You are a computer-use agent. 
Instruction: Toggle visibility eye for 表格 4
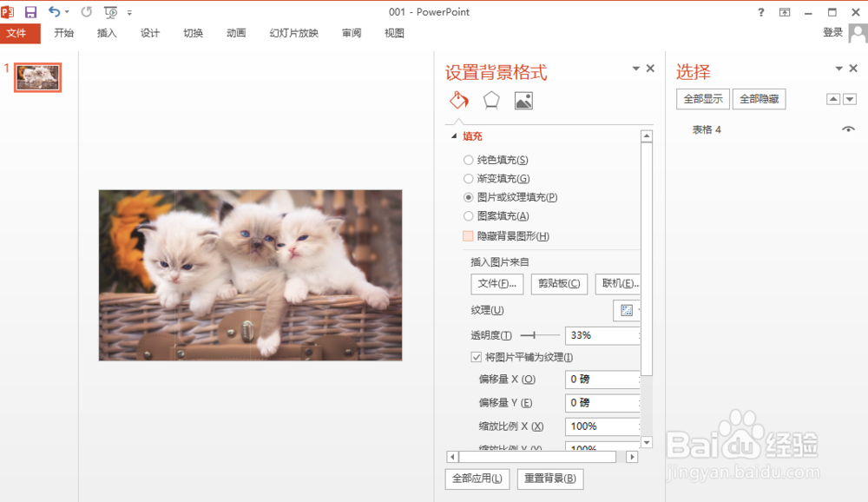(848, 129)
